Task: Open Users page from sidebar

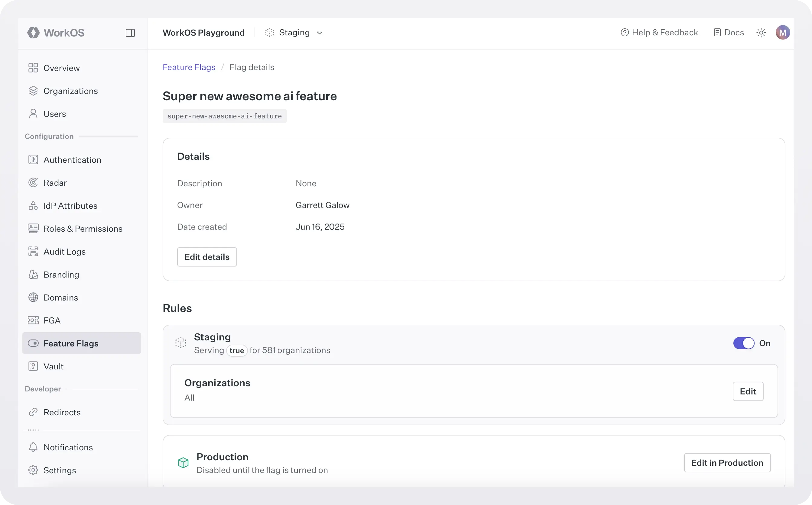Action: pos(82,114)
